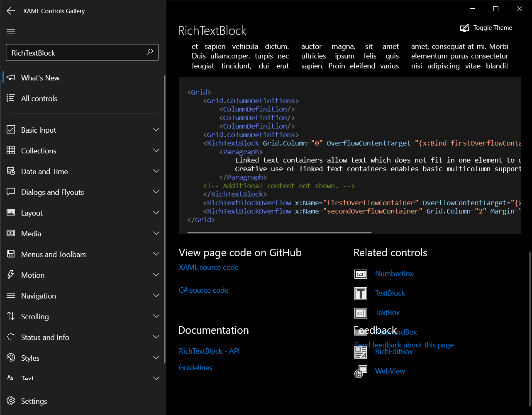This screenshot has height=415, width=532.
Task: Expand the Media section chevron
Action: [156, 233]
